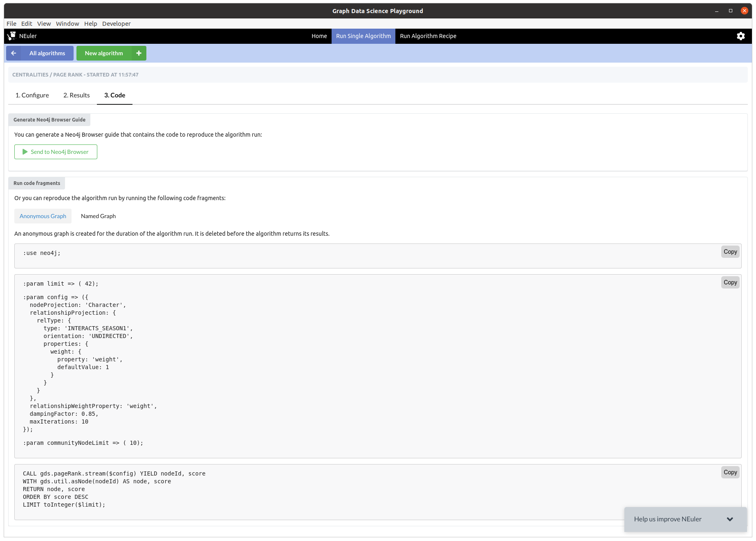Click the plus icon on New algorithm
The height and width of the screenshot is (541, 756).
pyautogui.click(x=139, y=53)
